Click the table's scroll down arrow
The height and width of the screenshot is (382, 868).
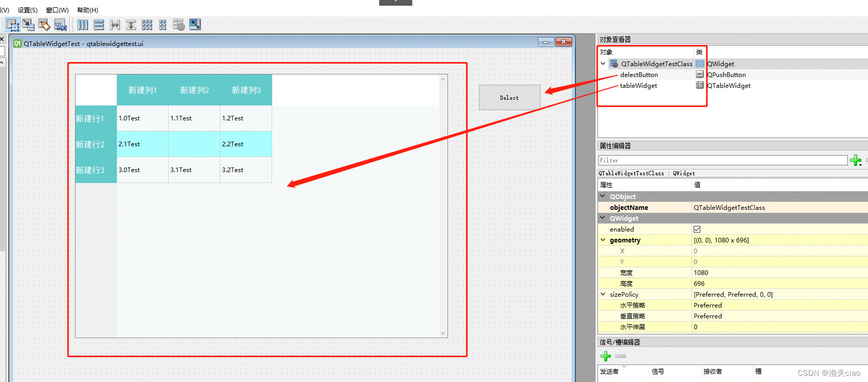(x=443, y=333)
